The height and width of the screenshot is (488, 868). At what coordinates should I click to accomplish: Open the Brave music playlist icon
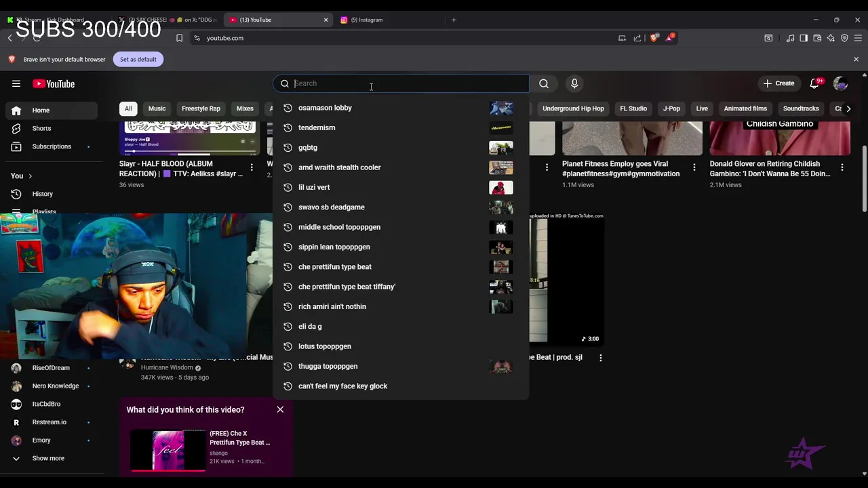[790, 38]
